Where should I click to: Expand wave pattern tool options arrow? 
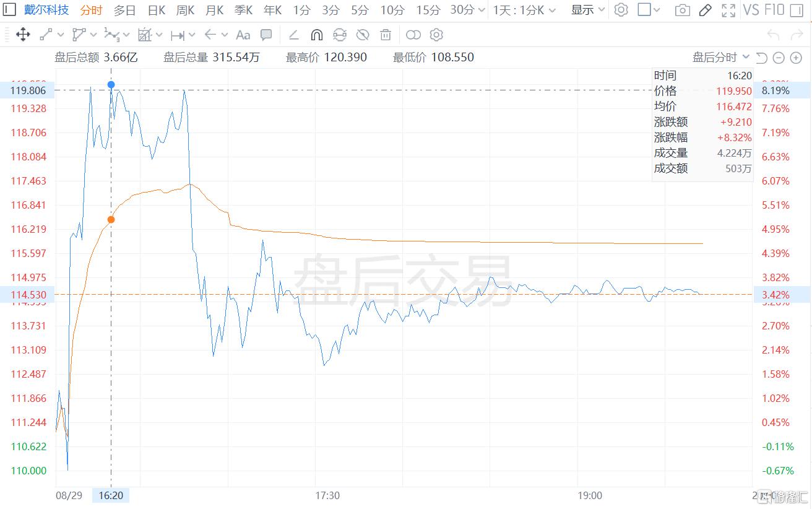pos(126,35)
